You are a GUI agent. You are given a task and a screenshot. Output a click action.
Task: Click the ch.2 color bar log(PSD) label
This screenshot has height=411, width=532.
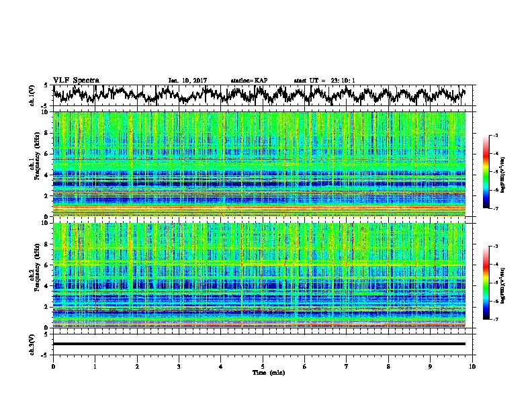click(x=503, y=285)
